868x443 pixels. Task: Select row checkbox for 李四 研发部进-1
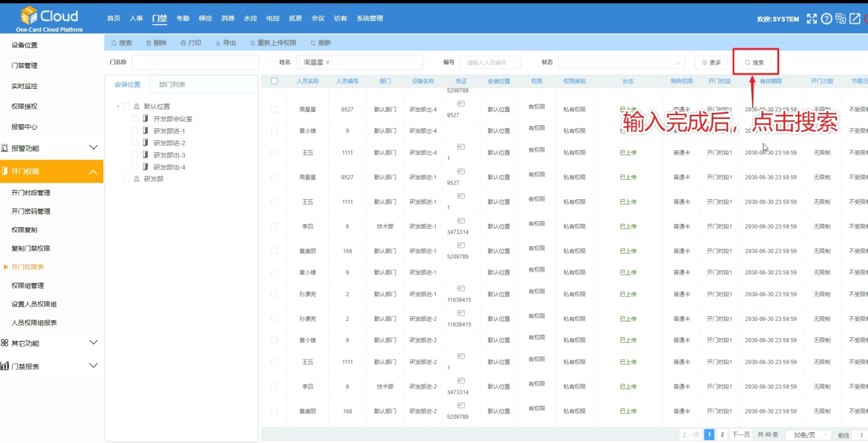tap(274, 226)
